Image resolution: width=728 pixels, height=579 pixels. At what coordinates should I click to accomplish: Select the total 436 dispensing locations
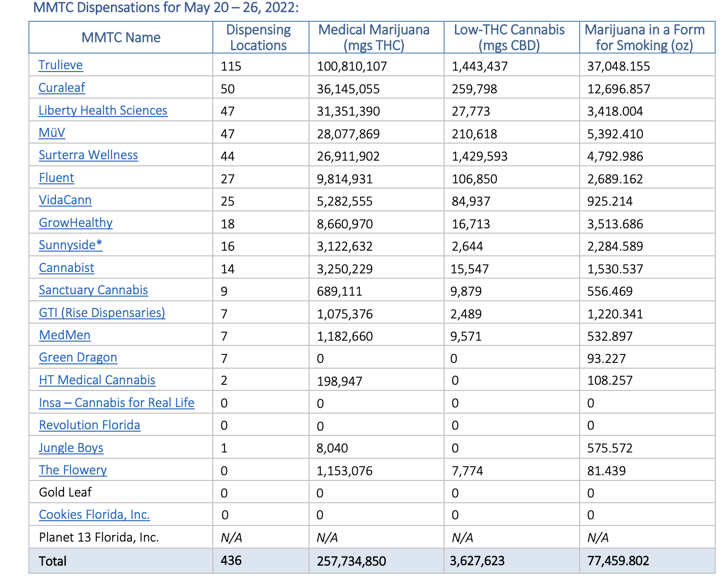pos(231,561)
